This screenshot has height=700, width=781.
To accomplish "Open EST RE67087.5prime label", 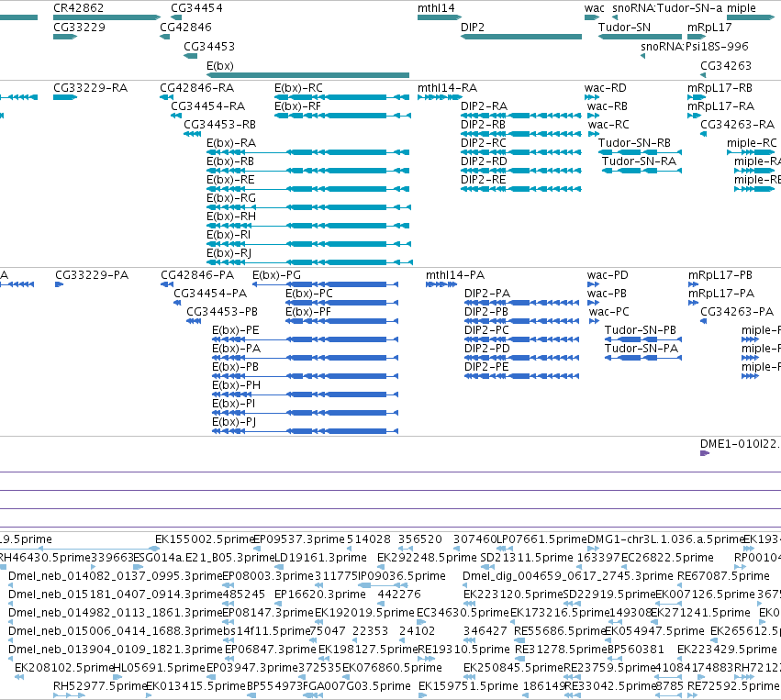I will click(x=723, y=576).
